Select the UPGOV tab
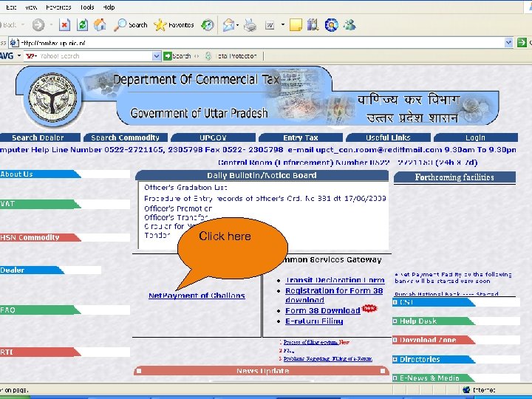The height and width of the screenshot is (399, 532). point(213,137)
